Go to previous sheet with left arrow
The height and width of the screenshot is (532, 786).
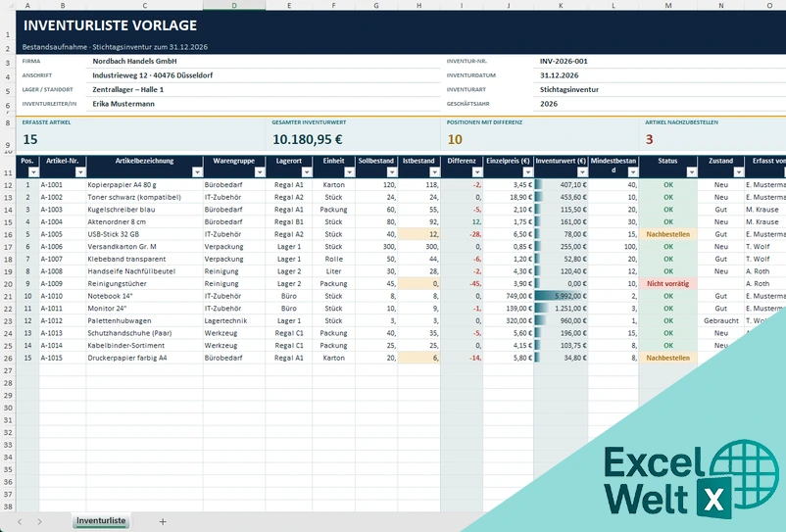[x=20, y=521]
